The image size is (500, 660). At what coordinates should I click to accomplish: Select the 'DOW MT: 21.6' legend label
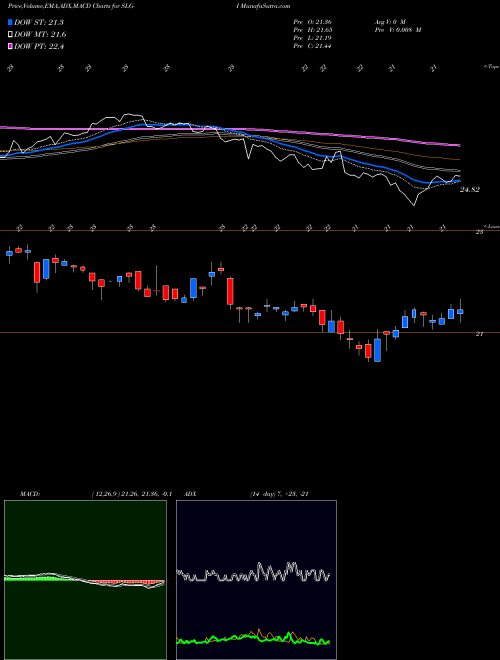click(x=40, y=35)
